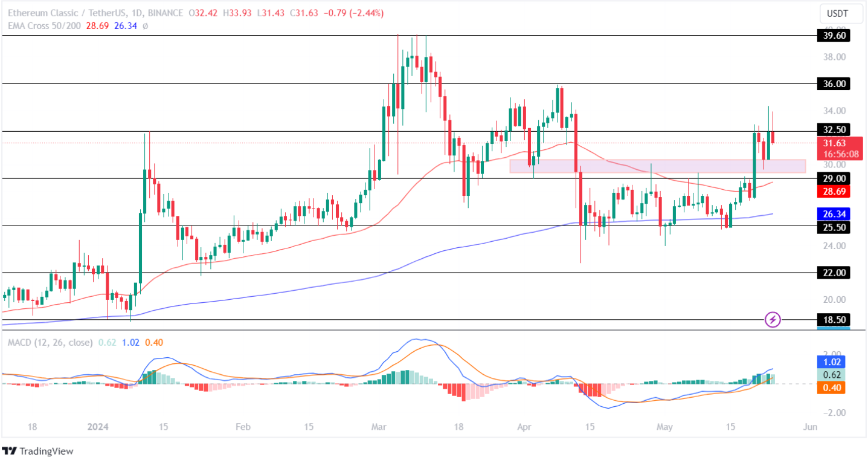Screen dimensions: 868x457
Task: Click the 24.00 price scale value
Action: [834, 245]
